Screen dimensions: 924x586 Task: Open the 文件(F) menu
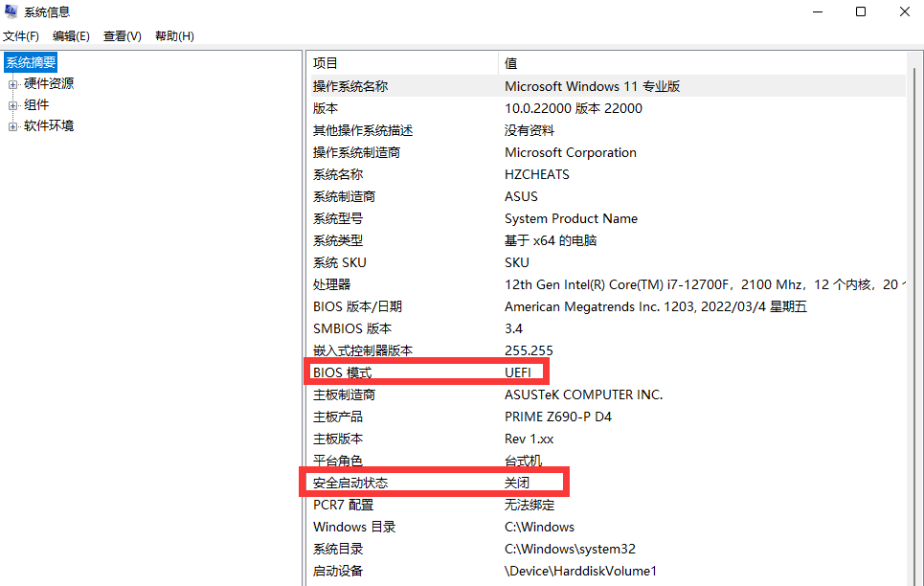(x=21, y=36)
